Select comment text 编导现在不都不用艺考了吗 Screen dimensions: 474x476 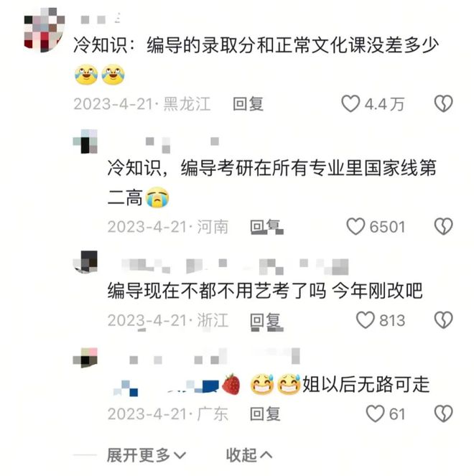pos(217,291)
